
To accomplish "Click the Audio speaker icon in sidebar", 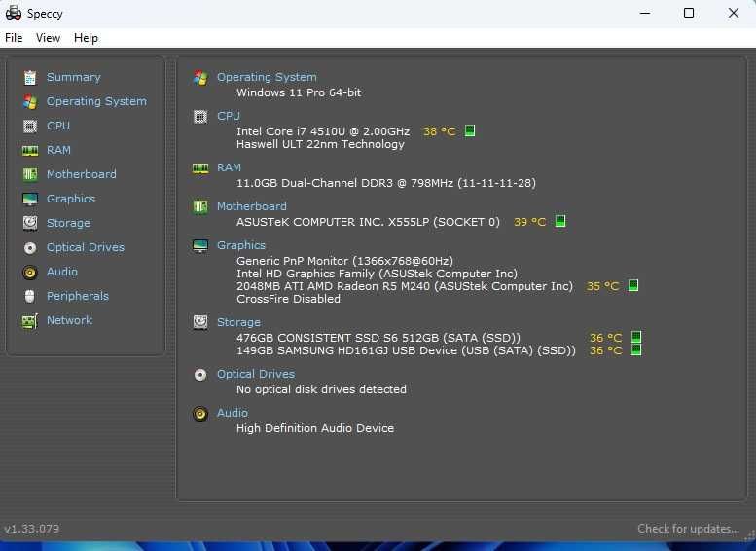I will tap(30, 273).
